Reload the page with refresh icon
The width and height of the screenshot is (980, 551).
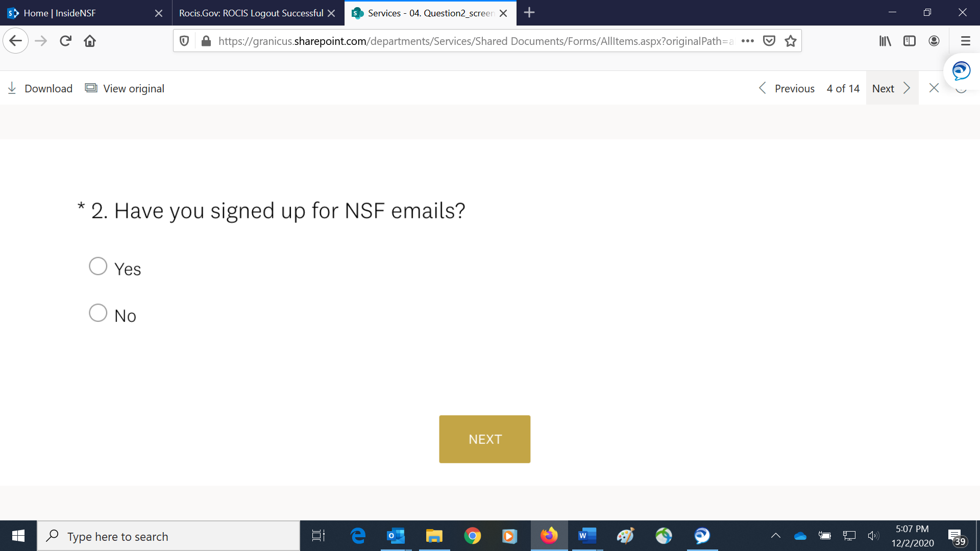[65, 41]
